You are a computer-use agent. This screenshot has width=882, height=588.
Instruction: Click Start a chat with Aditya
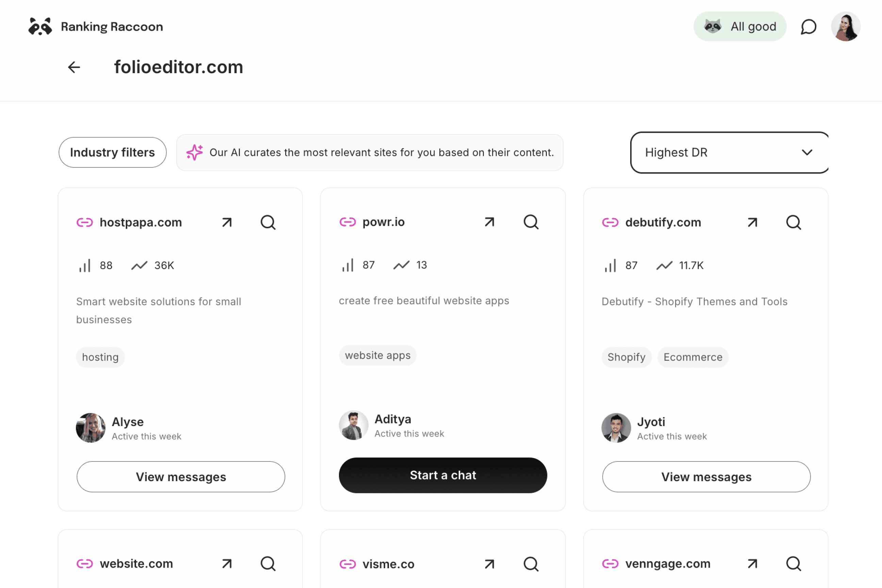click(x=443, y=475)
